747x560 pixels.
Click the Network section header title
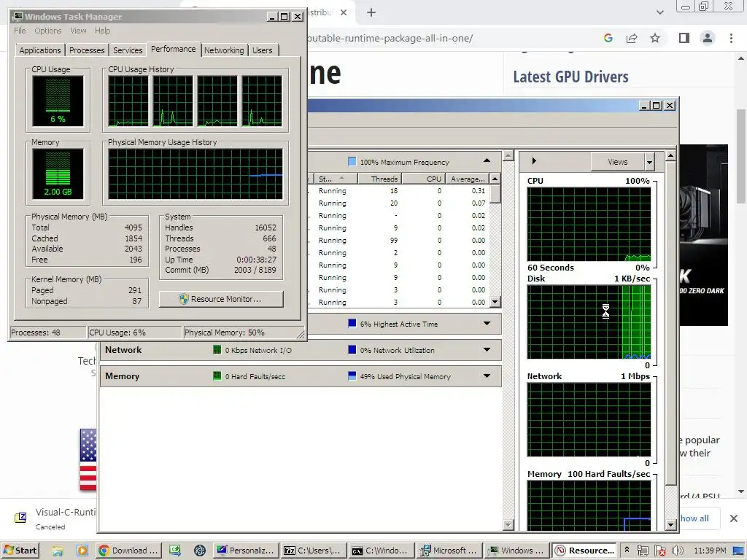point(123,350)
